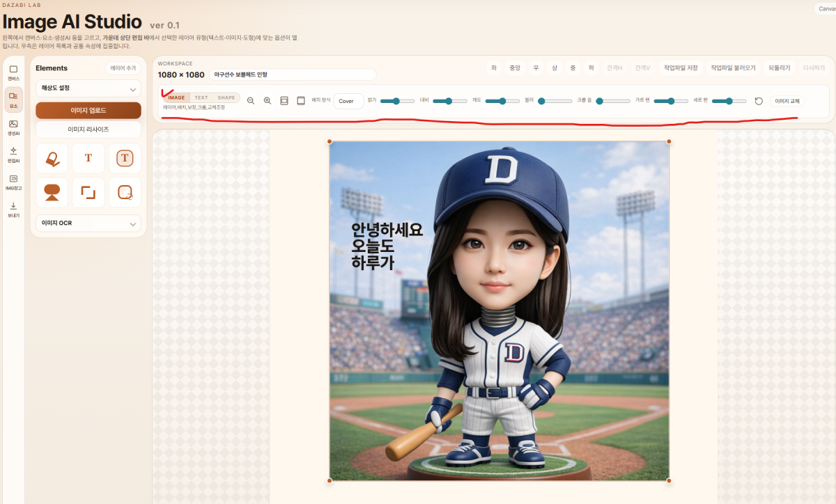Click the 이미지 업로드 button
The image size is (836, 504).
(88, 111)
